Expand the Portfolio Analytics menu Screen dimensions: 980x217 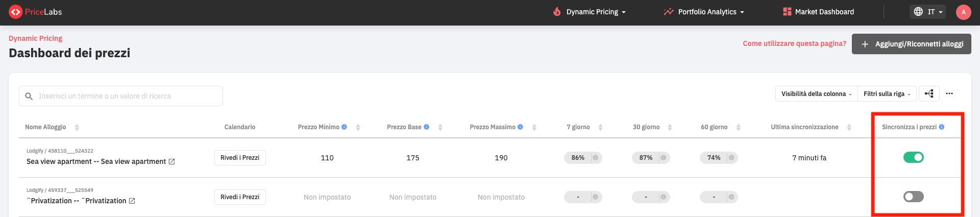point(704,12)
